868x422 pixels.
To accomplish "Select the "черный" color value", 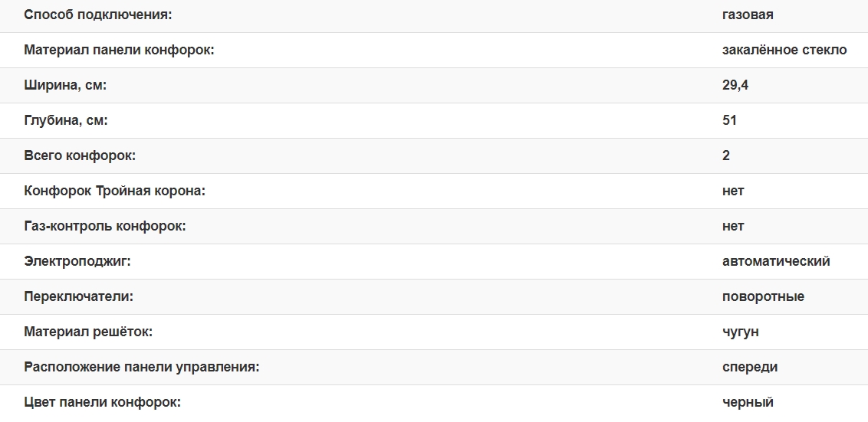I will click(x=748, y=402).
